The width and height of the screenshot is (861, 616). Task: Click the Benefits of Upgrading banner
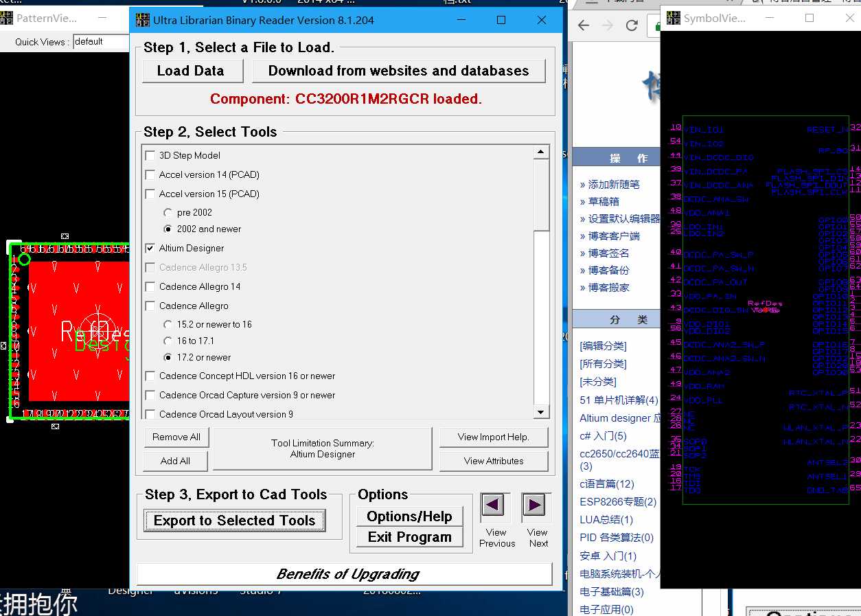pos(345,574)
